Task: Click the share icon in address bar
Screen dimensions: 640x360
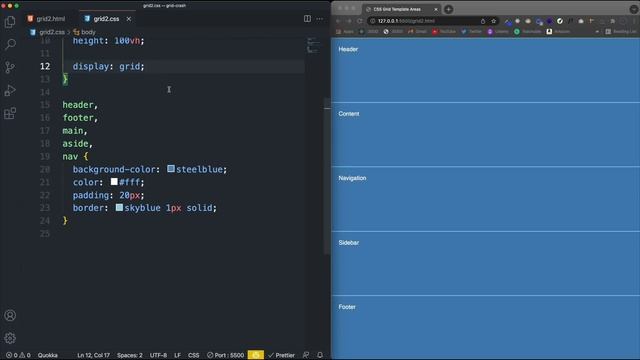Action: [x=483, y=21]
